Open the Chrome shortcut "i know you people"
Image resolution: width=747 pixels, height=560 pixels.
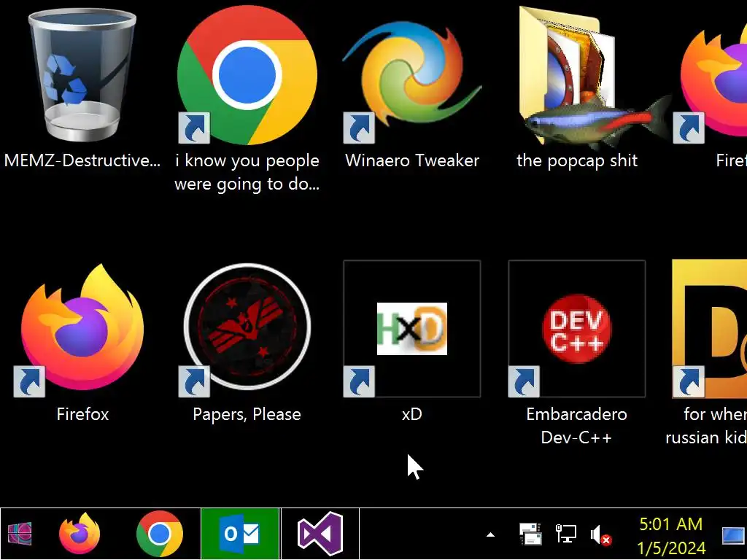[247, 75]
